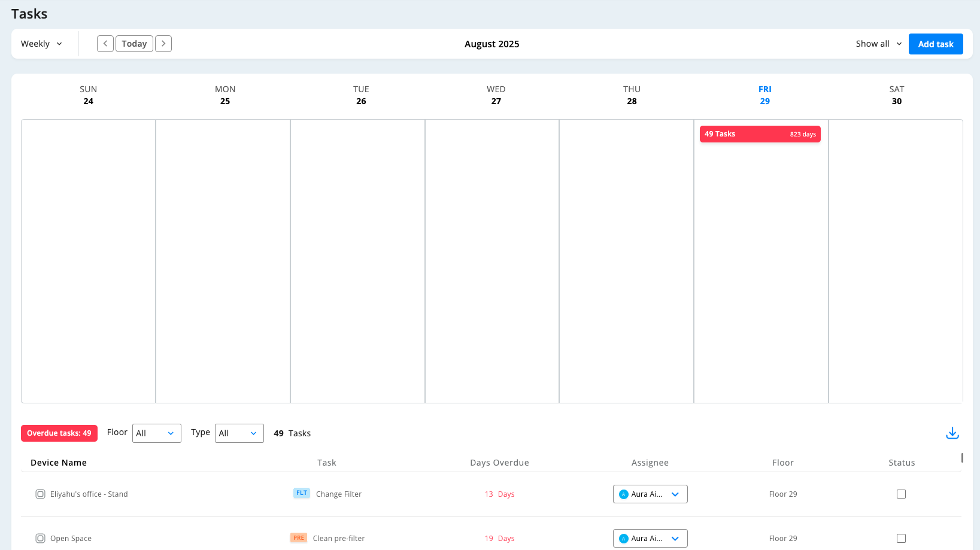This screenshot has height=550, width=980.
Task: Sort by Days Overdue column header
Action: [x=499, y=463]
